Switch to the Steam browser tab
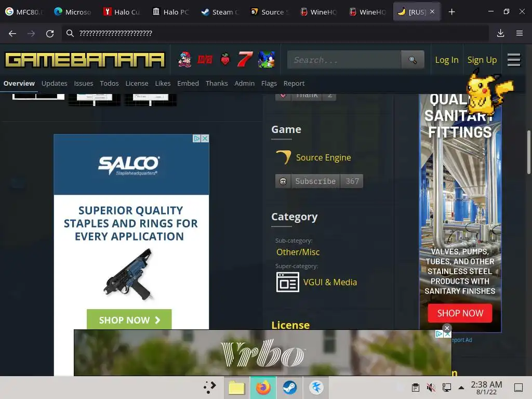 220,12
